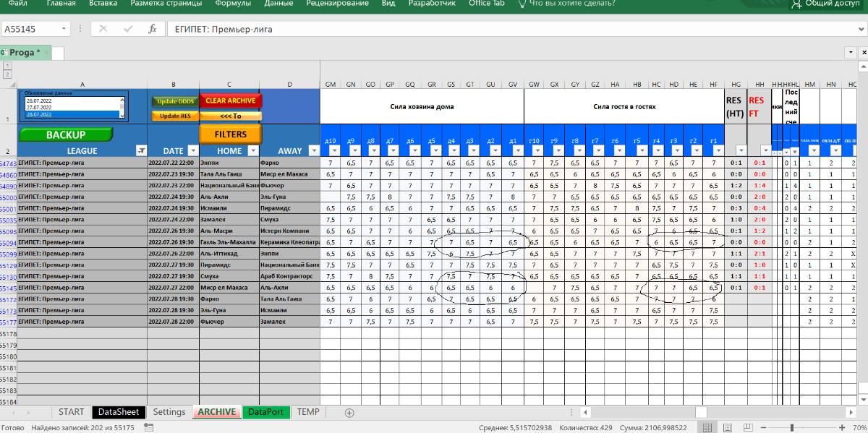Expand the Name Box dropdown arrow

coord(64,29)
